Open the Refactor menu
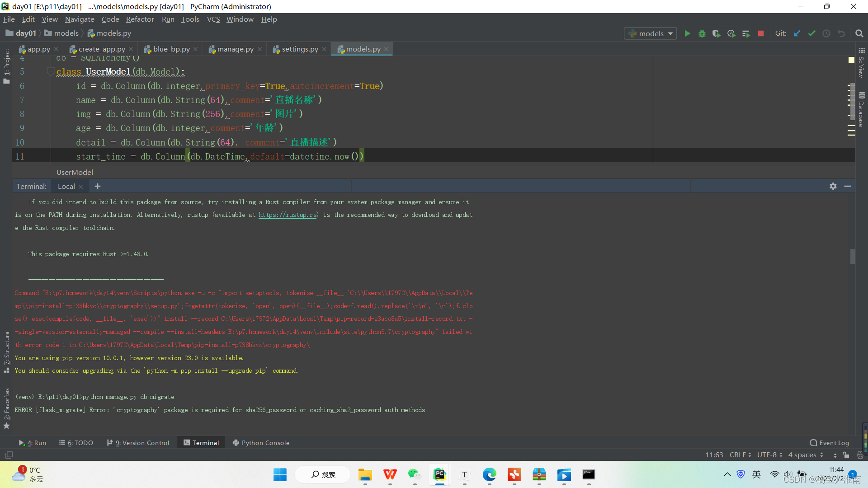 140,19
